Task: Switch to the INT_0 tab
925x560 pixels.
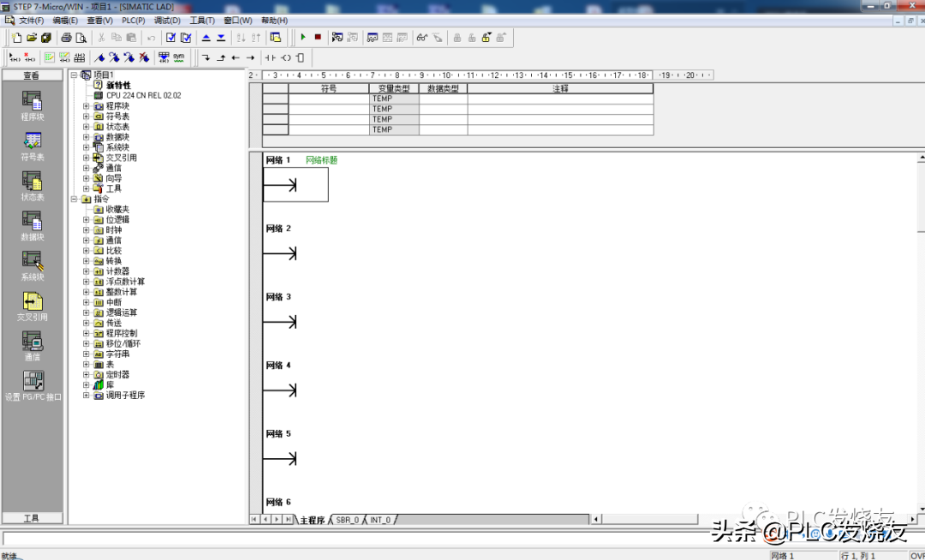Action: click(380, 520)
